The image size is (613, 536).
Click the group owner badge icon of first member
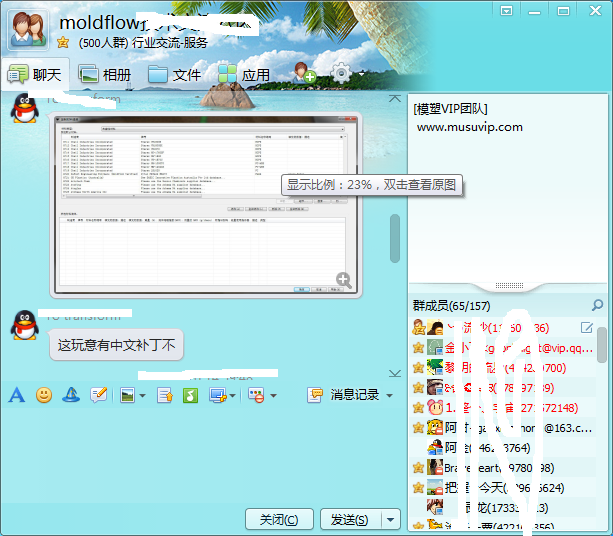419,327
